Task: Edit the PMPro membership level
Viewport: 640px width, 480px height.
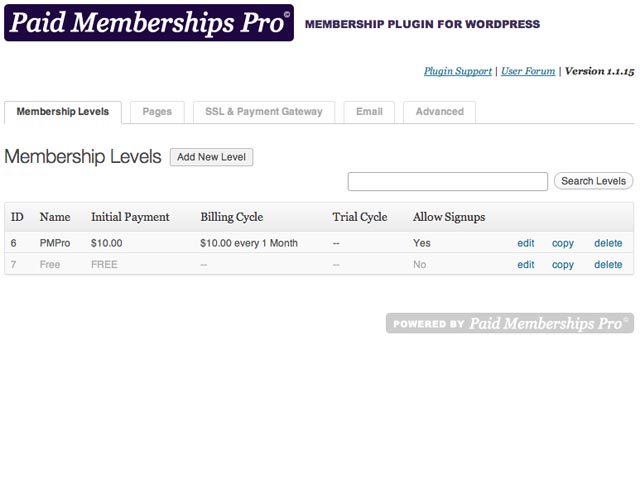Action: 526,243
